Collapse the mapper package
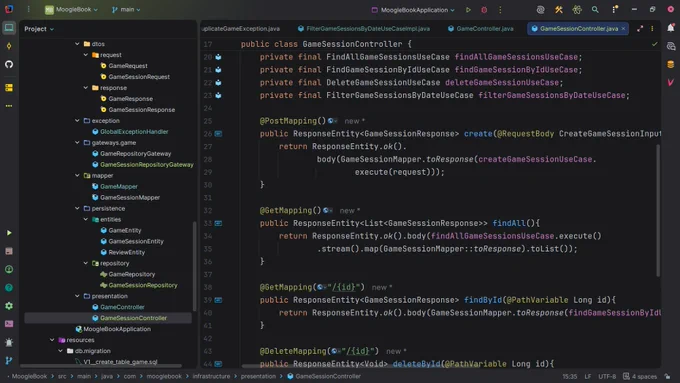Viewport: 680px width, 383px height. [x=77, y=175]
